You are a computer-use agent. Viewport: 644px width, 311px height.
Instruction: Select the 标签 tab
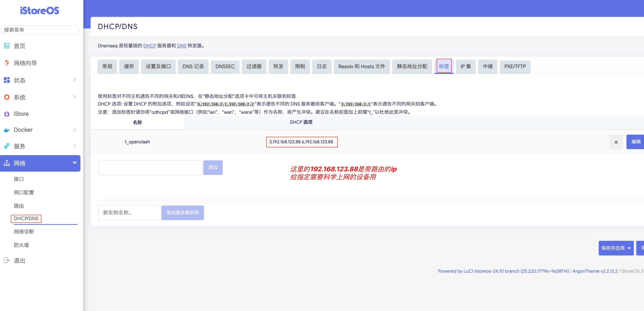(444, 66)
